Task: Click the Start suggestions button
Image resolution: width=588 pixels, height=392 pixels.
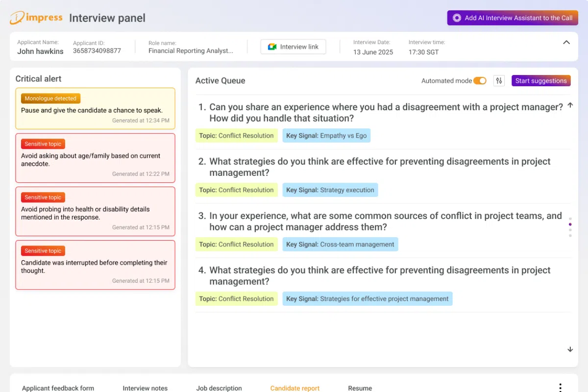Action: pyautogui.click(x=541, y=81)
